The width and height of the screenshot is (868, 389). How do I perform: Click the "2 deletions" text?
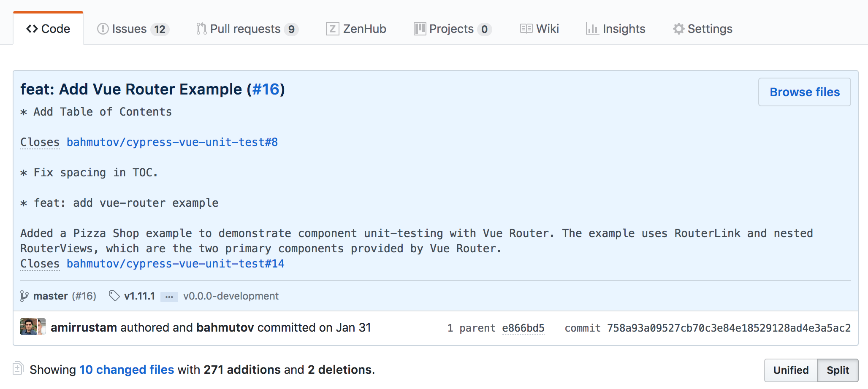point(340,370)
